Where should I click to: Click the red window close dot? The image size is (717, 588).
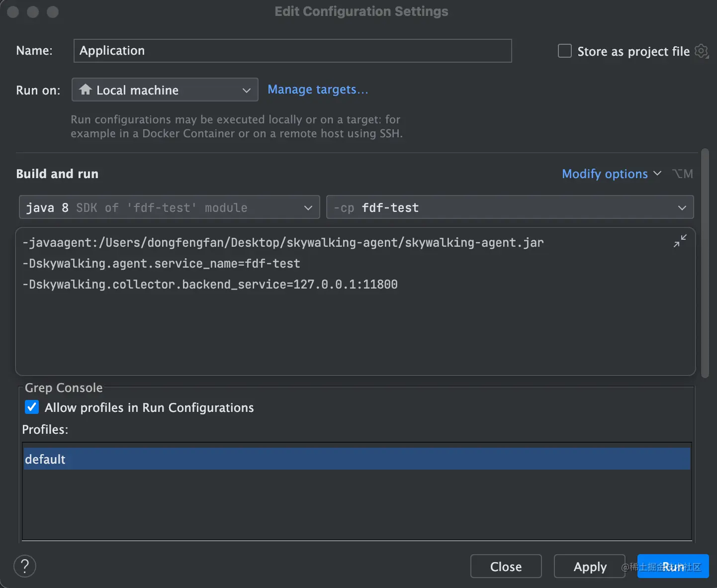coord(13,12)
